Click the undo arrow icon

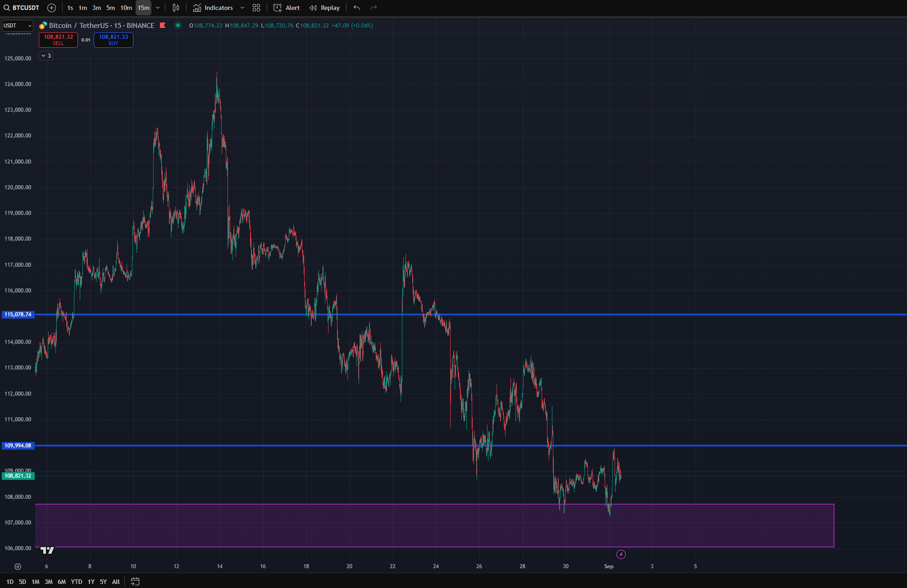(x=356, y=8)
